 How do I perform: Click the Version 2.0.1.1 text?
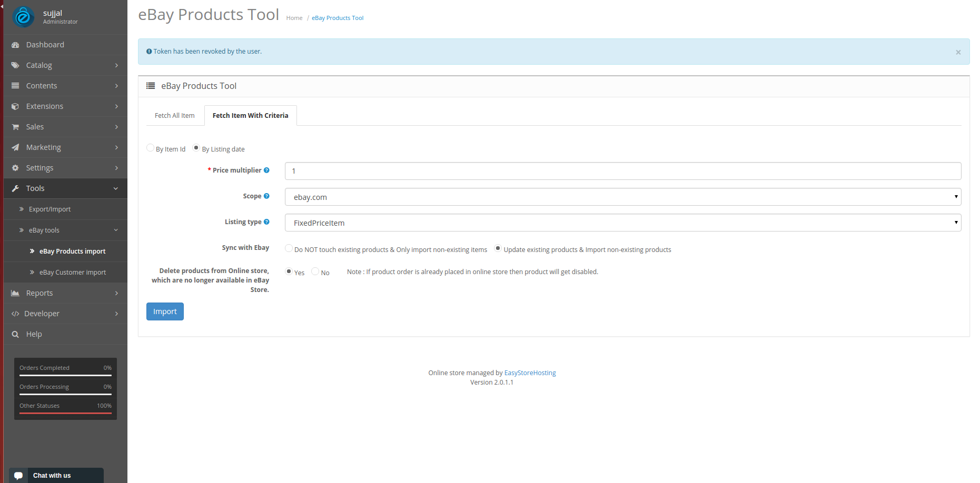(x=492, y=382)
